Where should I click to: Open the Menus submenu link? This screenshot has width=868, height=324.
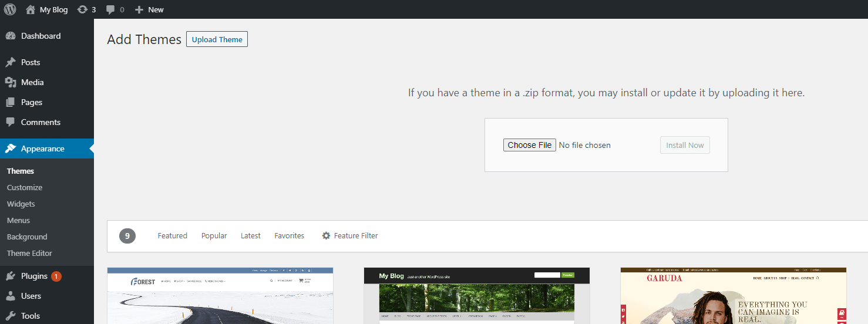[18, 220]
